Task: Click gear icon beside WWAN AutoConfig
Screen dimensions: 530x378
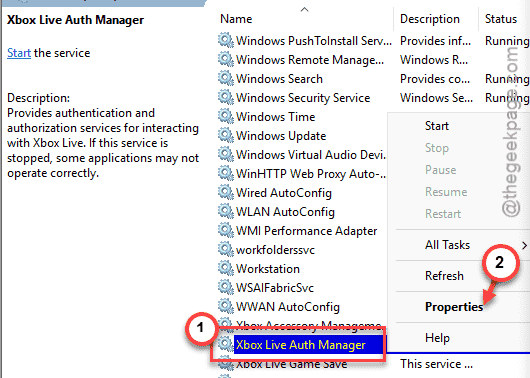Action: pos(225,306)
